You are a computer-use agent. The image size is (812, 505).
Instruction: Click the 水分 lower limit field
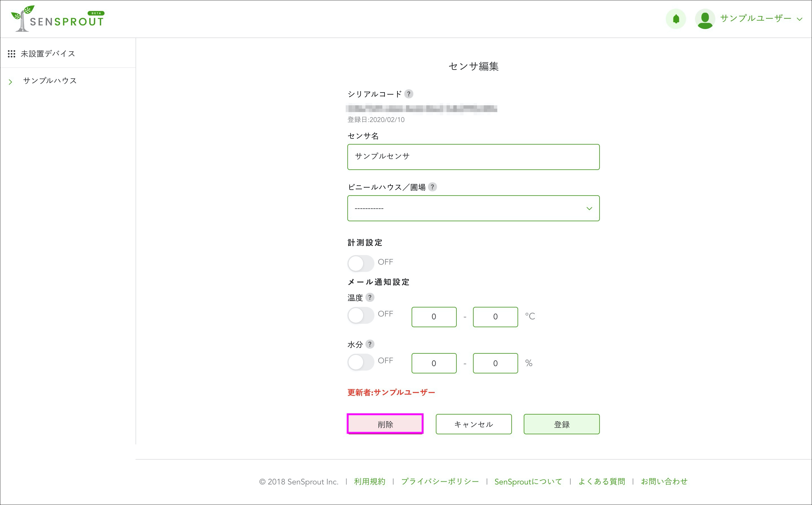pyautogui.click(x=434, y=363)
